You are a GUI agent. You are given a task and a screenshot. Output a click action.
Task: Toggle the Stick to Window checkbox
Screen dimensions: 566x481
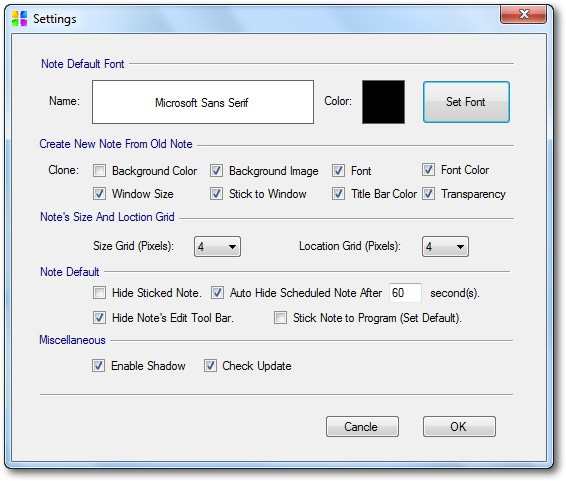click(216, 194)
